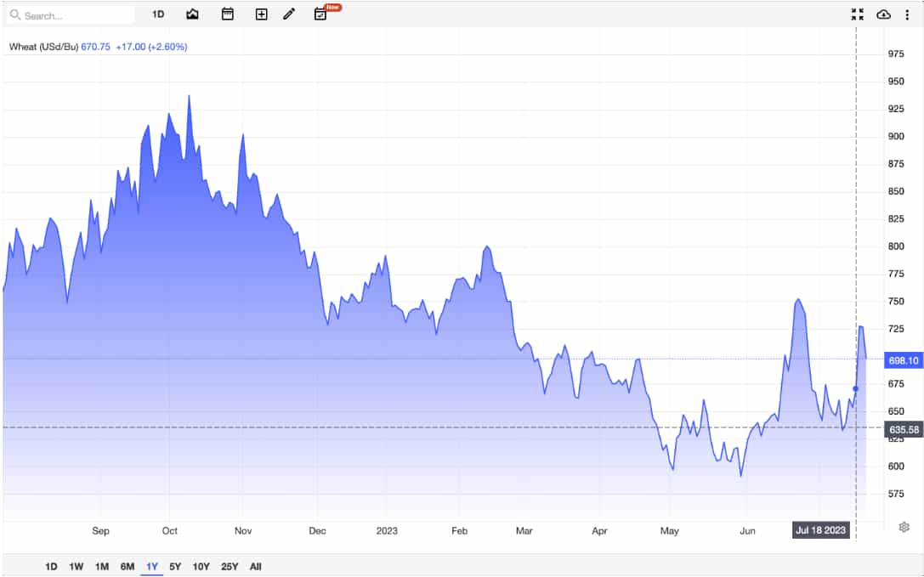Click the add comparison plus icon
The width and height of the screenshot is (924, 577).
pyautogui.click(x=262, y=14)
